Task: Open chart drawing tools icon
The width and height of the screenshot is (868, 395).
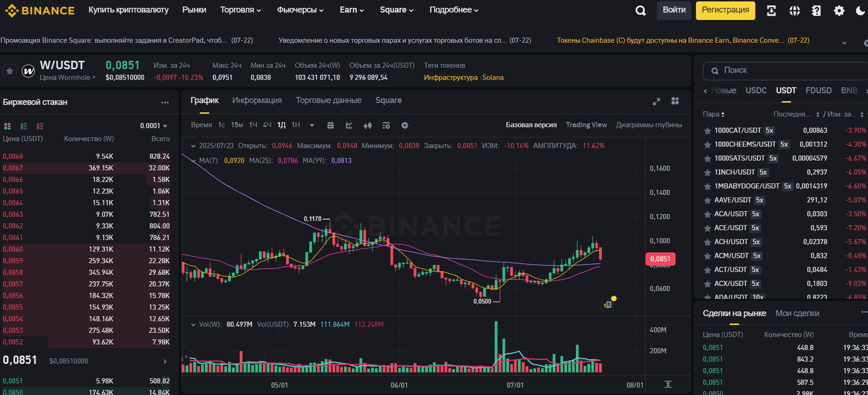Action: click(349, 125)
